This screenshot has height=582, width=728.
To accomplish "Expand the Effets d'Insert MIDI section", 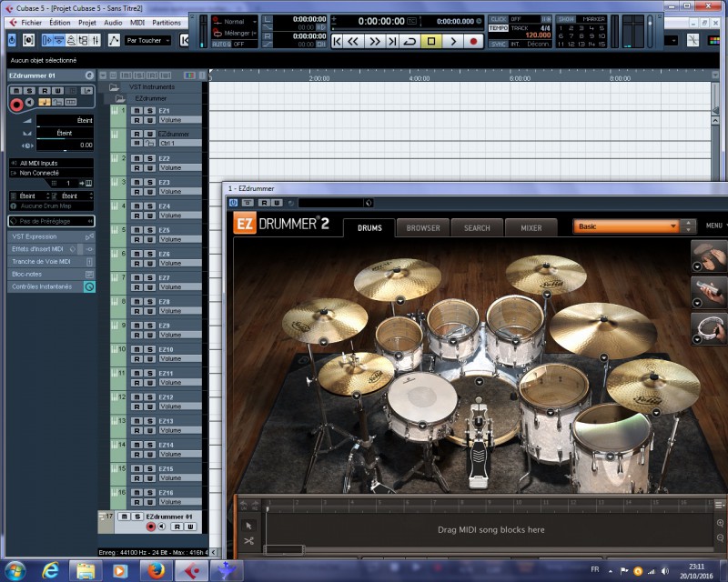I will coord(52,249).
